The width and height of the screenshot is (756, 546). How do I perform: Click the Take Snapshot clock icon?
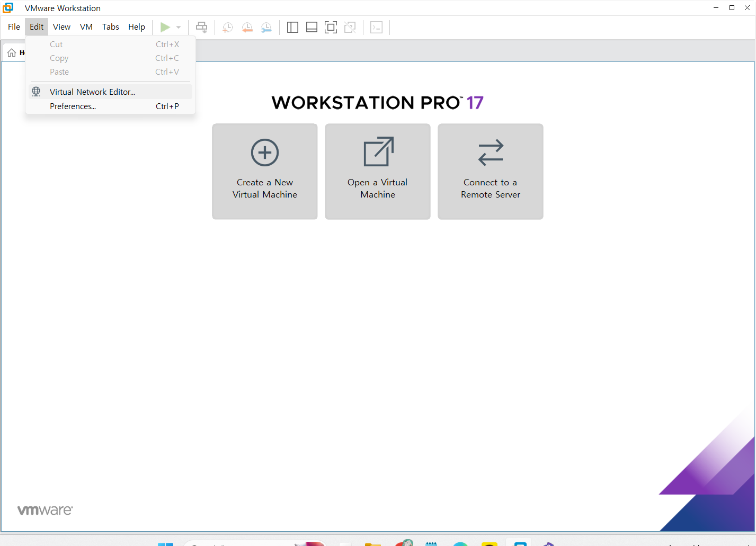pyautogui.click(x=228, y=28)
